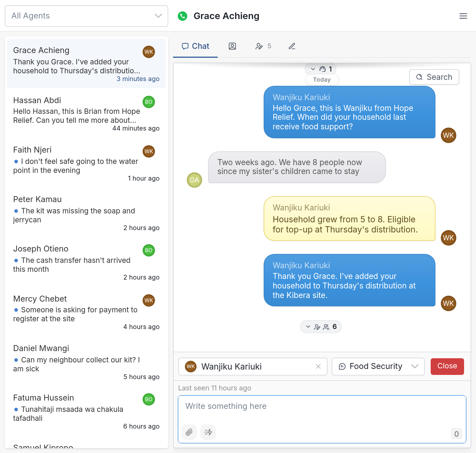Click WK avatar next to the first greeting message
476x453 pixels.
click(449, 135)
